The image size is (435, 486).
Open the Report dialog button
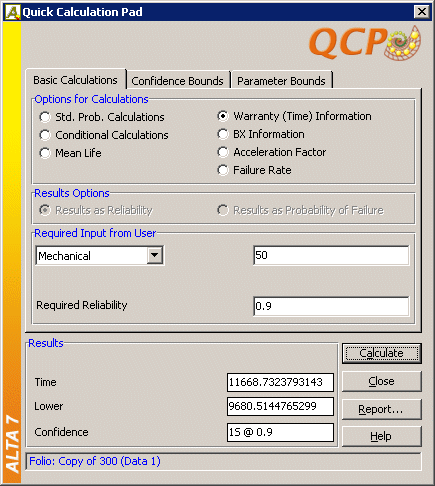click(382, 409)
